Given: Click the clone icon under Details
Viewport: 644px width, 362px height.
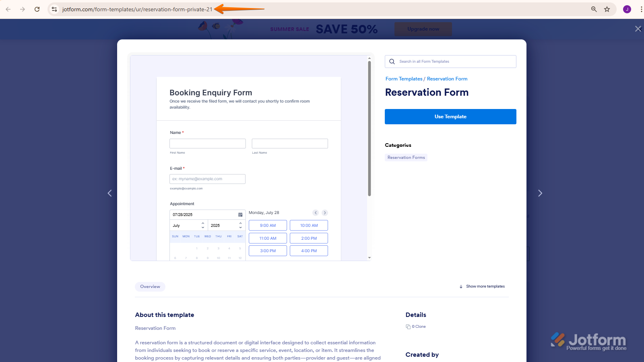Looking at the screenshot, I should tap(408, 327).
